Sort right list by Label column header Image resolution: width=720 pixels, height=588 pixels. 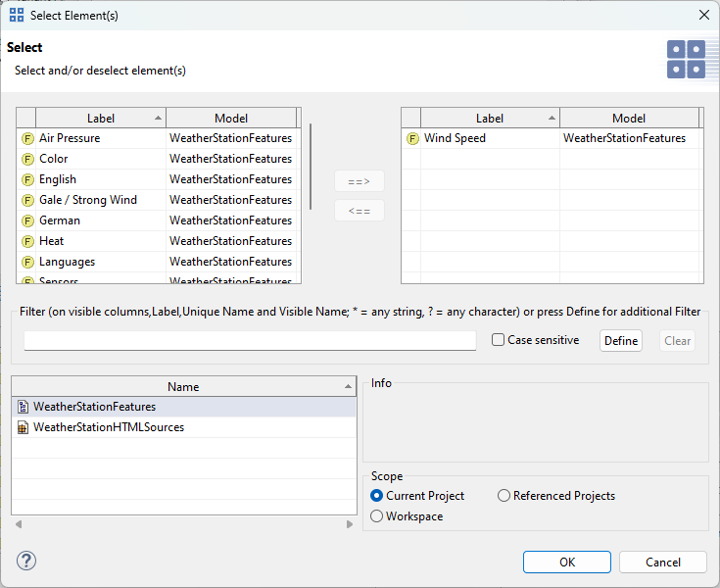[489, 119]
